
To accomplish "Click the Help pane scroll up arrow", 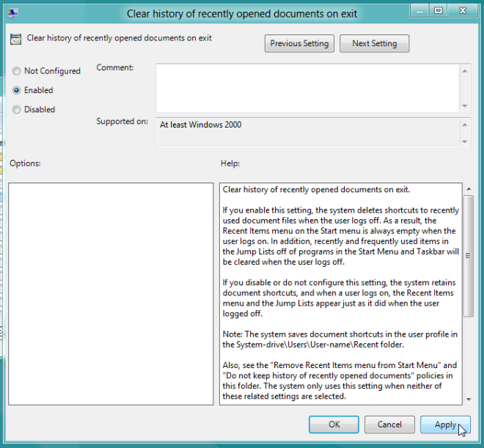I will click(x=469, y=189).
